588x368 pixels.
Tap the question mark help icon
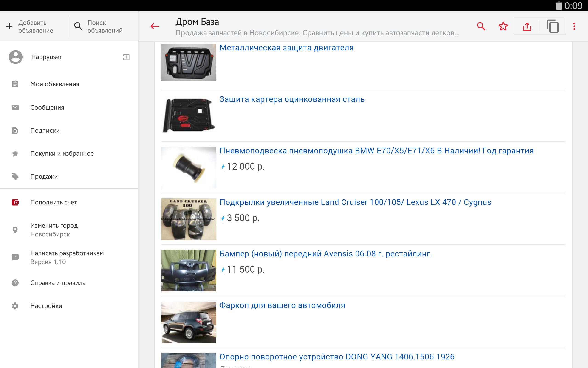click(15, 283)
